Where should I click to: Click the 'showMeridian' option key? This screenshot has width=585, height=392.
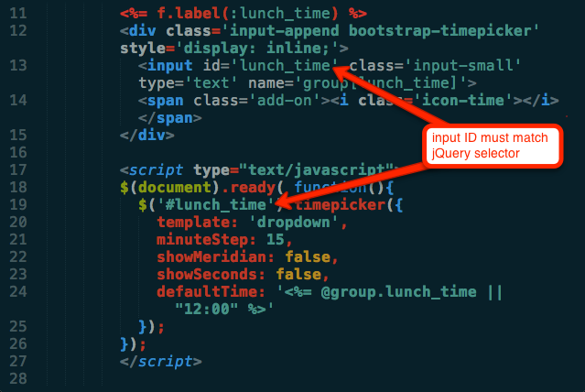(x=211, y=257)
